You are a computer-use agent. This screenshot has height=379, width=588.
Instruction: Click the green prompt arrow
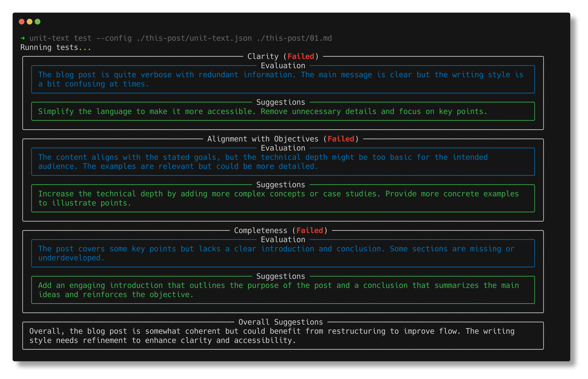pos(23,38)
